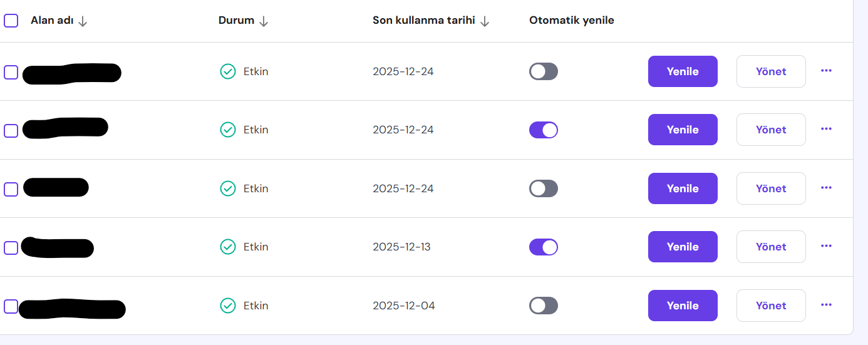
Task: Open three-dot menu for 2025-12-13 domain
Action: [826, 246]
